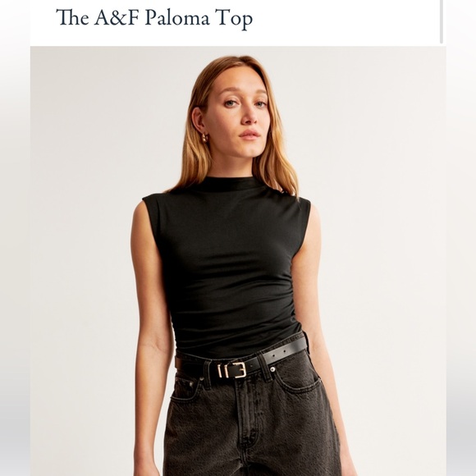Image resolution: width=476 pixels, height=476 pixels.
Task: Click the "A&F" text in the heading
Action: point(117,17)
